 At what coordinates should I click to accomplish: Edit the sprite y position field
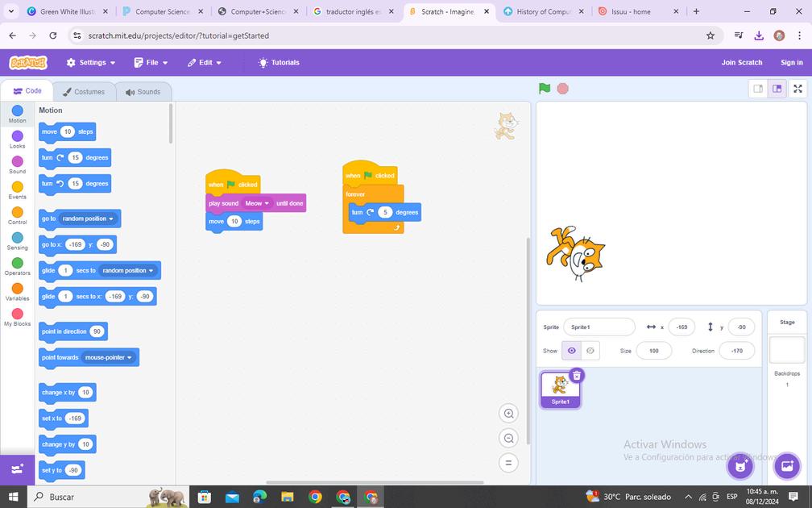point(741,327)
